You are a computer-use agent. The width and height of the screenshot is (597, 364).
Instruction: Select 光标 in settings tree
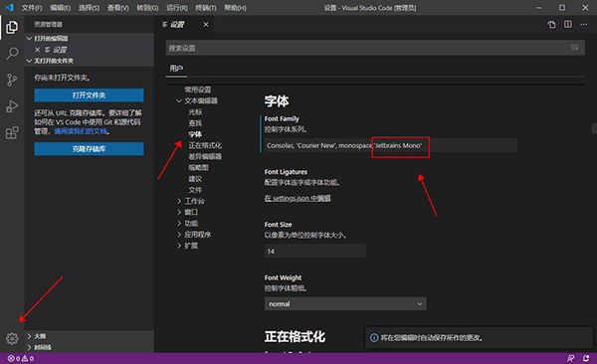(x=195, y=112)
